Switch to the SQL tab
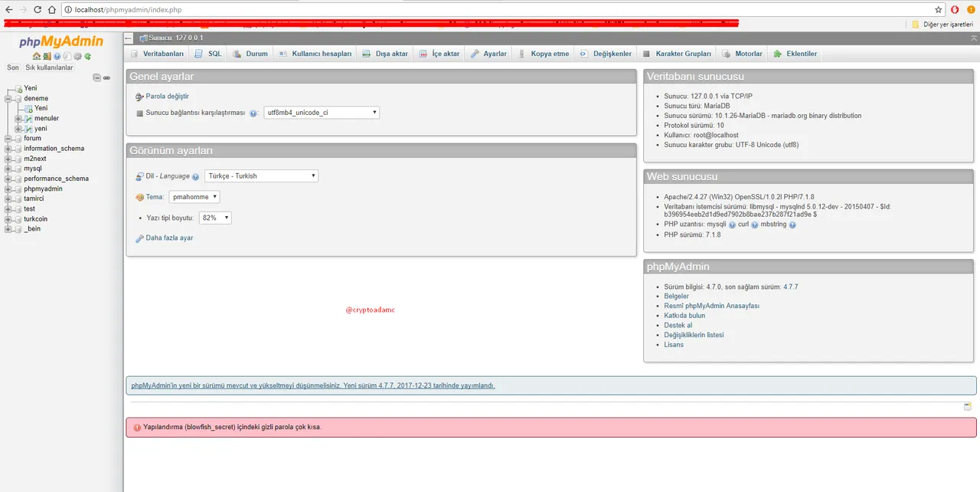980x492 pixels. [207, 54]
